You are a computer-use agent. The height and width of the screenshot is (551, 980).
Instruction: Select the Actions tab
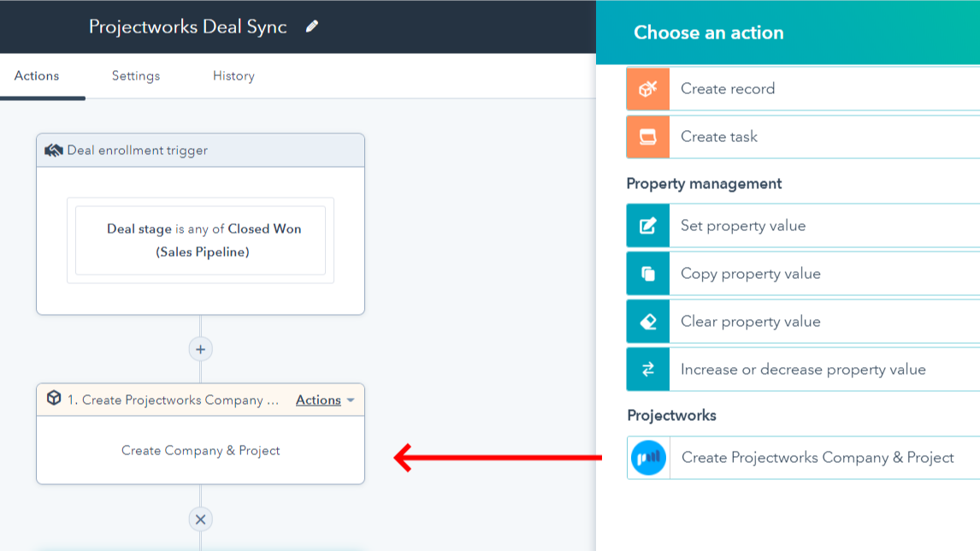pos(36,75)
